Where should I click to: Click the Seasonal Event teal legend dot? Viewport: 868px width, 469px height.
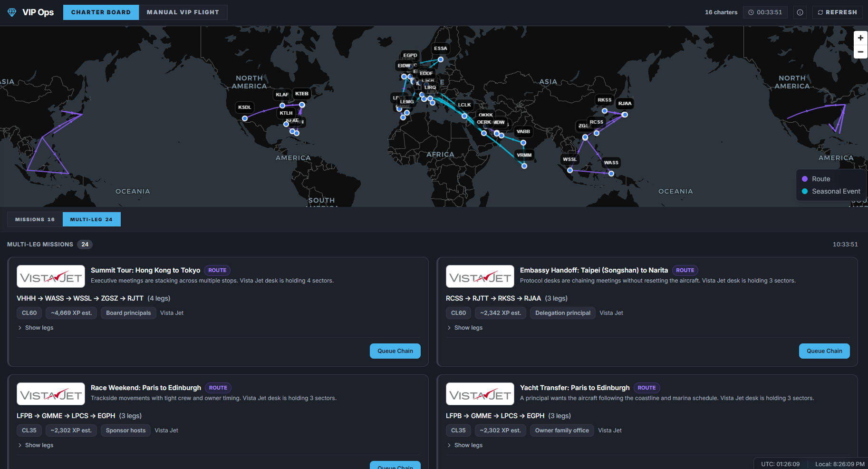(805, 191)
